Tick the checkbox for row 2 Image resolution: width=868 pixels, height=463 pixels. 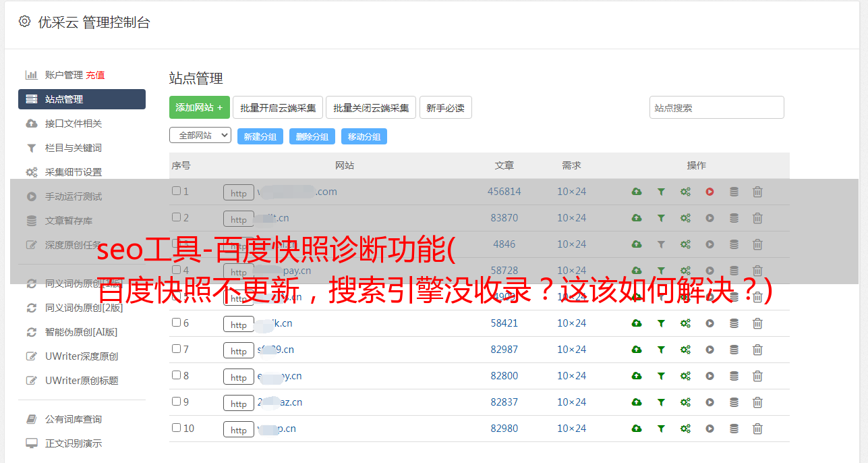[176, 217]
